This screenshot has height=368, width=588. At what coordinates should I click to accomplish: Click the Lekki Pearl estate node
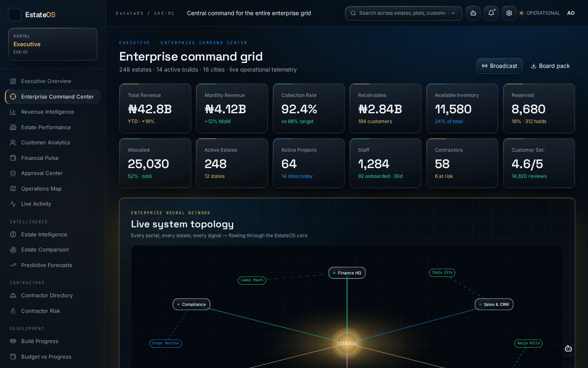(252, 280)
